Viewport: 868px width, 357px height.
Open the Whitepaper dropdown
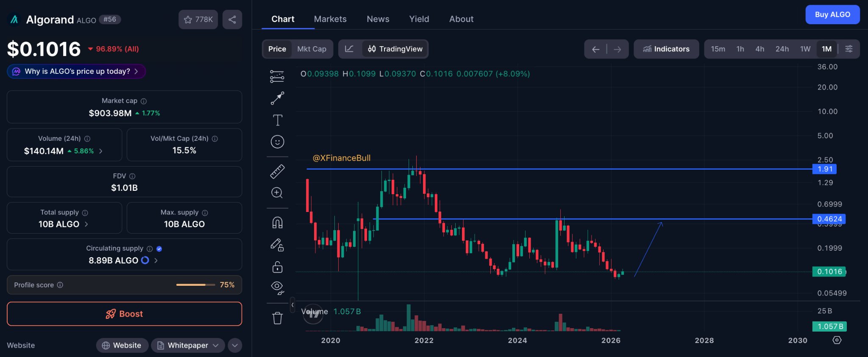coord(188,346)
